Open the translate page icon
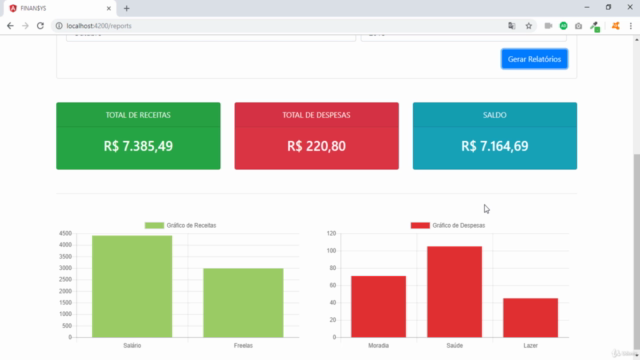The width and height of the screenshot is (640, 360). 511,26
